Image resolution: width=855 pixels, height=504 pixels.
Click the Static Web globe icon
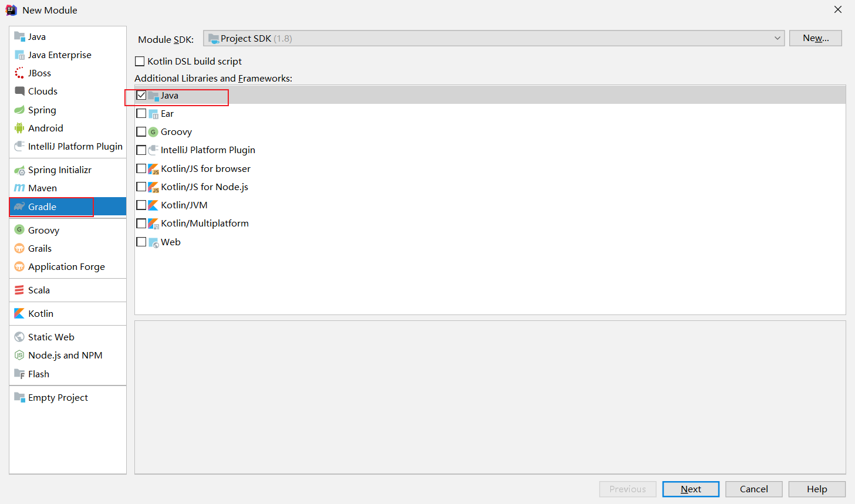(x=19, y=337)
